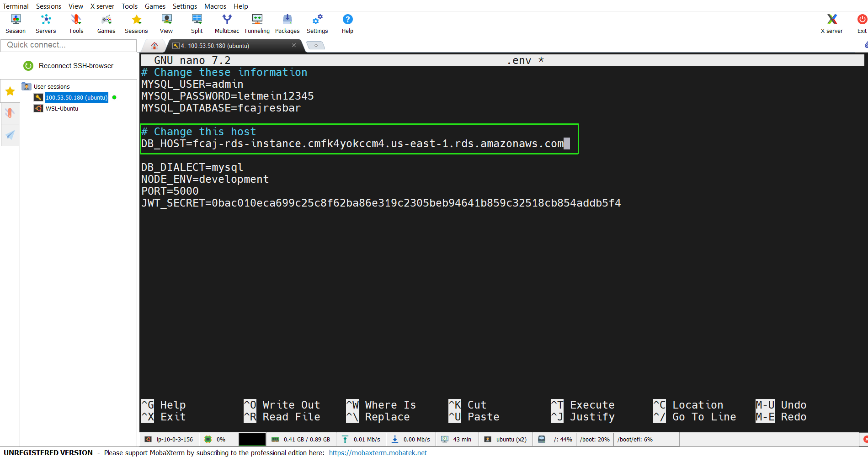Image resolution: width=868 pixels, height=457 pixels.
Task: Click the PORT=5000 line
Action: 170,191
